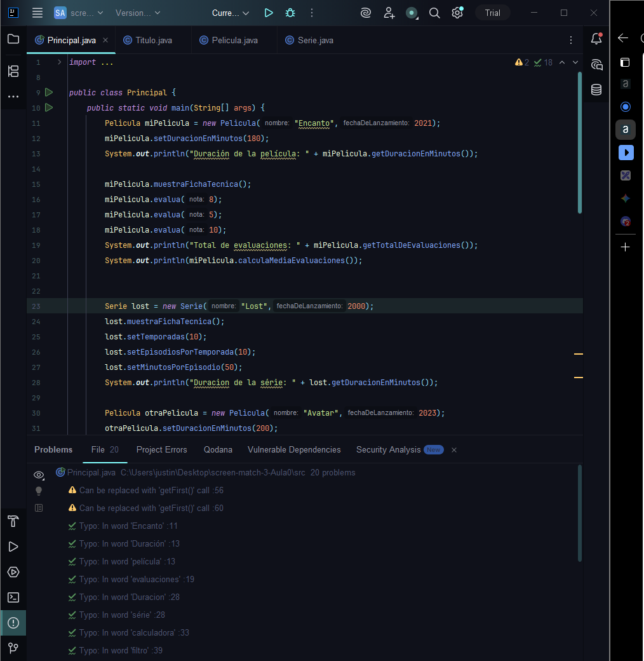Open the Terminal tool window
The height and width of the screenshot is (661, 644).
click(x=13, y=597)
